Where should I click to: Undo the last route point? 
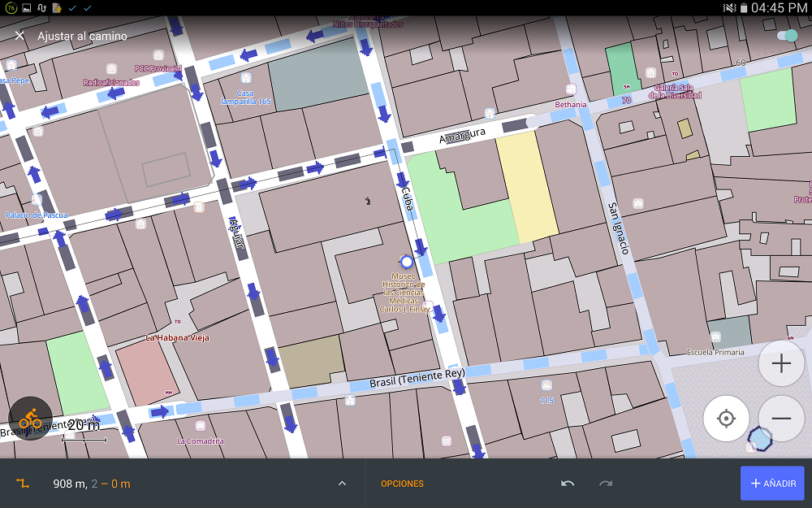(x=568, y=484)
